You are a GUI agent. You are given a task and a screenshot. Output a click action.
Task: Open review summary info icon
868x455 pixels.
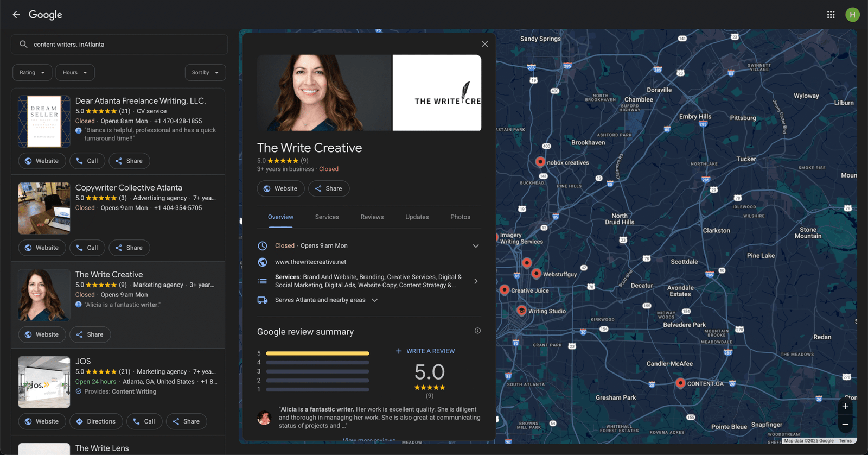(x=477, y=331)
